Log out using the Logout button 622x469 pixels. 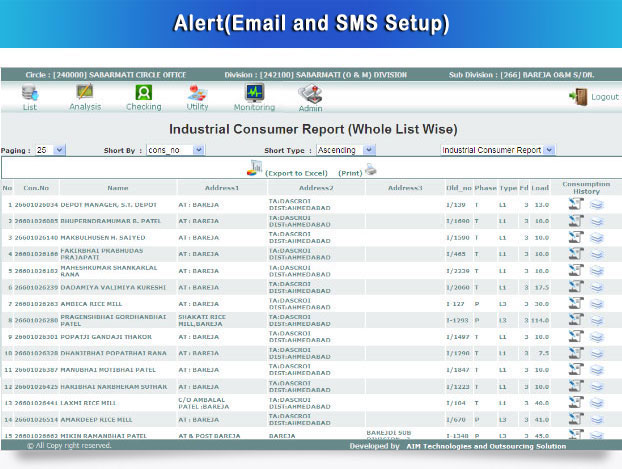click(594, 97)
